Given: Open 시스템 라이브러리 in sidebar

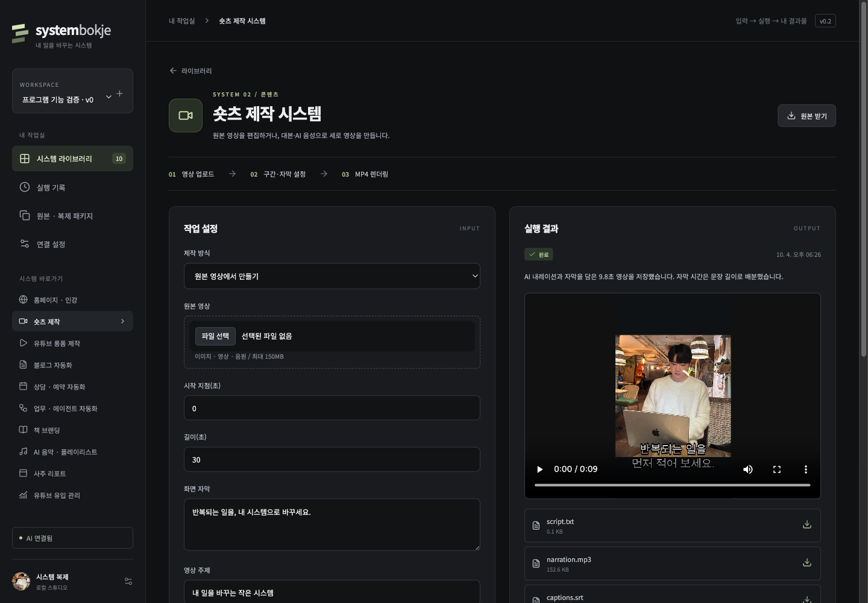Looking at the screenshot, I should 72,159.
